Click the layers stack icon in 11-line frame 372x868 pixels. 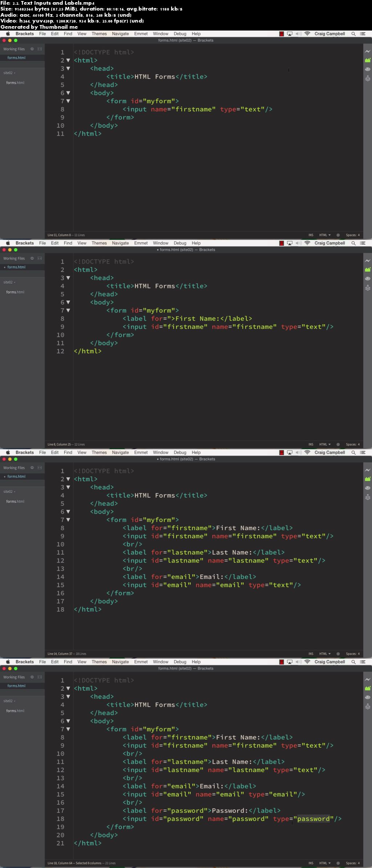[368, 78]
